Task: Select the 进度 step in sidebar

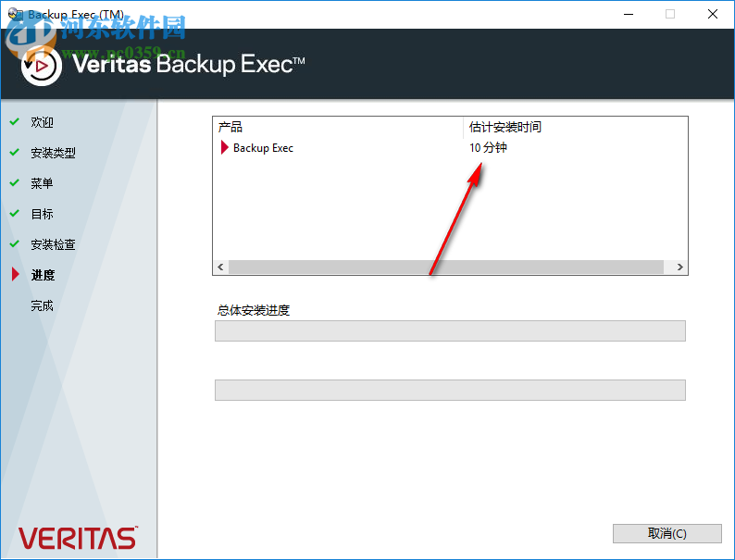Action: [43, 275]
